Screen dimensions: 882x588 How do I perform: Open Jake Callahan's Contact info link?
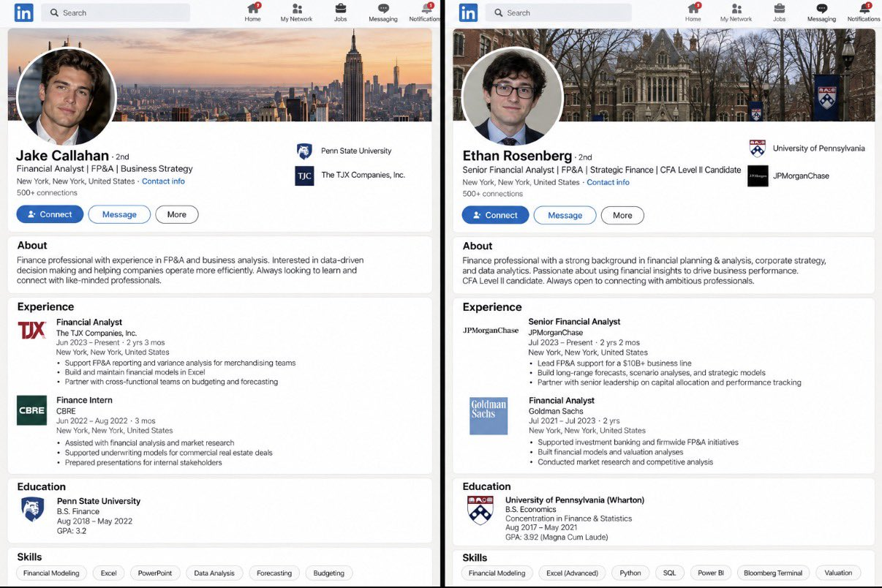(163, 181)
